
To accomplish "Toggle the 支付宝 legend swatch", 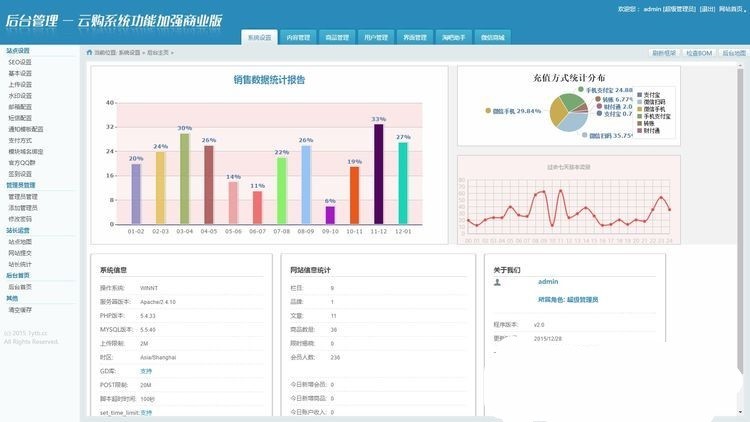I will click(640, 95).
